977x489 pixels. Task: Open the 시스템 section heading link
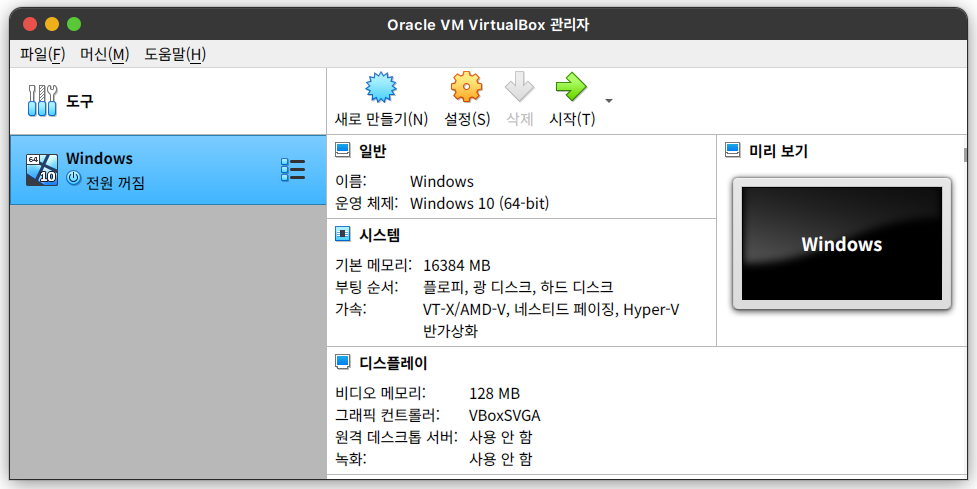click(x=379, y=235)
